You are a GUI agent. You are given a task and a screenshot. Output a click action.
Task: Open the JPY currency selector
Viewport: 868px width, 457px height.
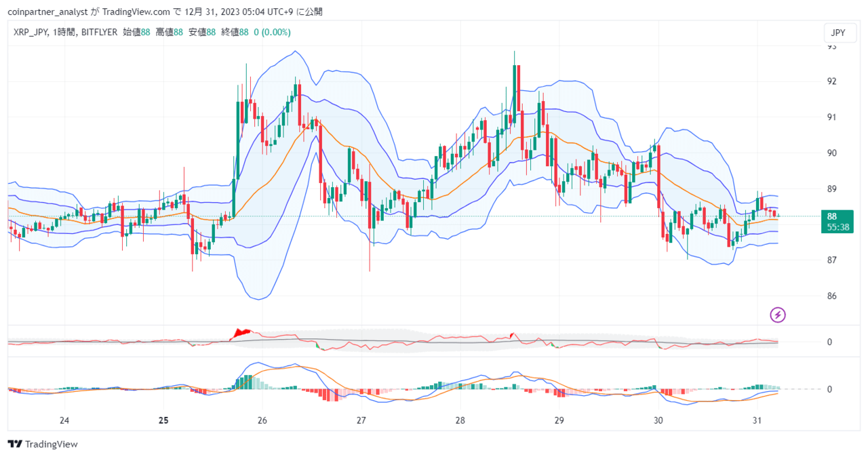point(839,33)
